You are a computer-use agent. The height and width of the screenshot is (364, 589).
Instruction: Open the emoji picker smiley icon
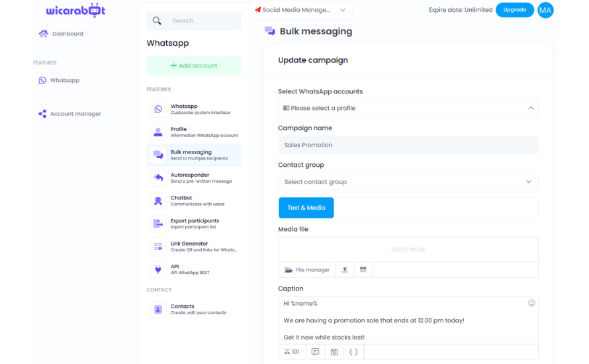[531, 303]
